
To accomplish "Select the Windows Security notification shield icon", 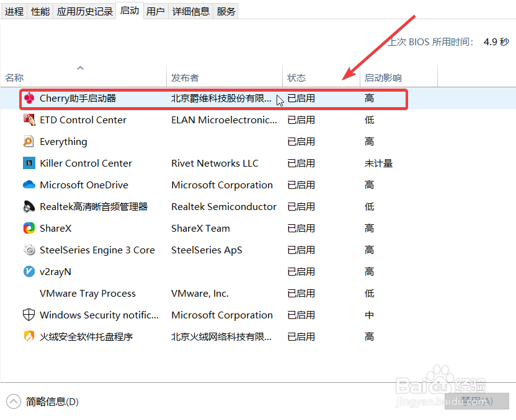I will [x=29, y=315].
